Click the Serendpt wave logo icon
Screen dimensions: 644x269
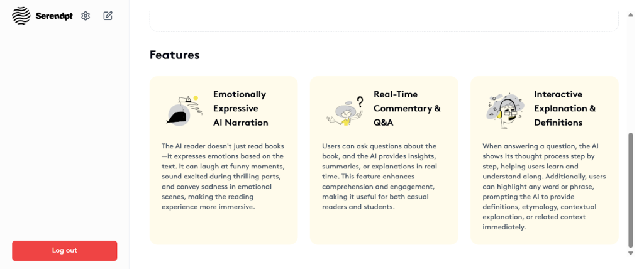pyautogui.click(x=21, y=16)
